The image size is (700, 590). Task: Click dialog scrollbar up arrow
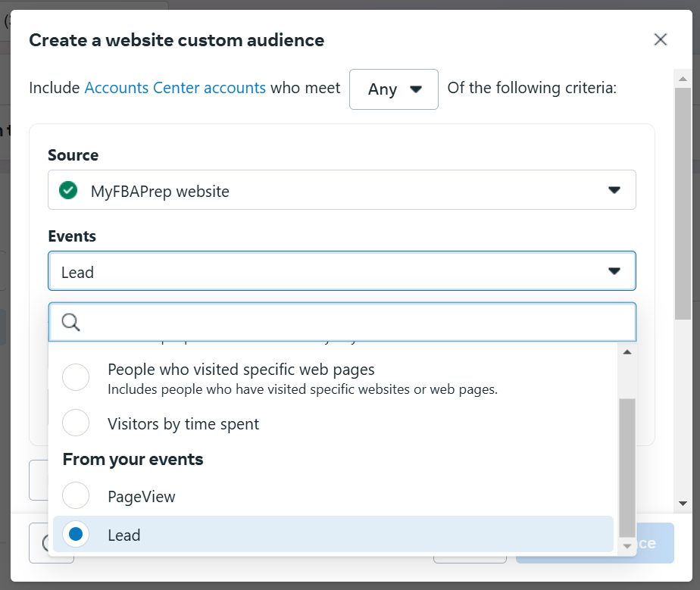point(683,79)
